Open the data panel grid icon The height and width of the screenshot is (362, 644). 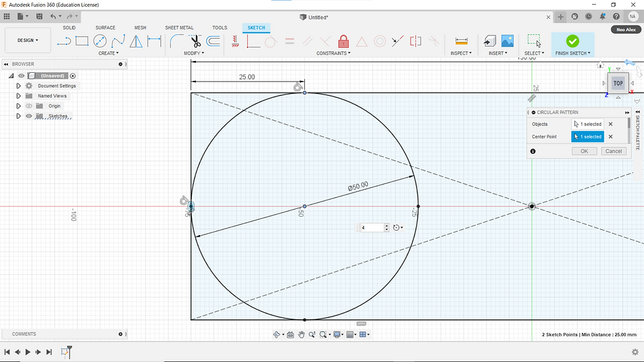(x=7, y=16)
